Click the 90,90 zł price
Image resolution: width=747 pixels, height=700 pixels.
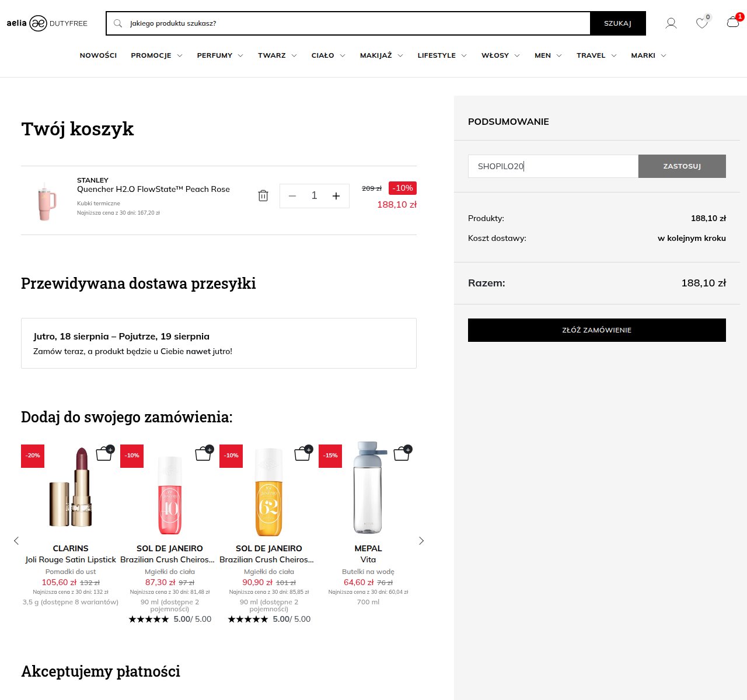257,582
